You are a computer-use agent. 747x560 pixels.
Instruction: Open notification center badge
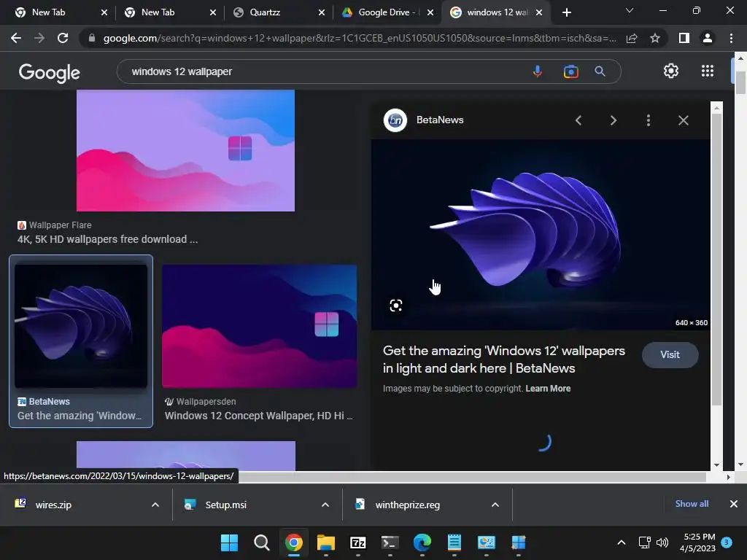pyautogui.click(x=727, y=542)
